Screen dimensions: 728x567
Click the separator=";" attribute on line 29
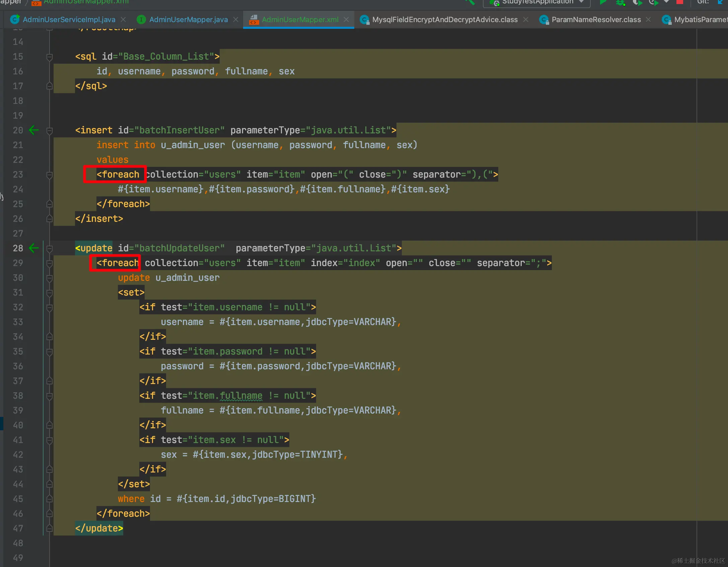(512, 263)
